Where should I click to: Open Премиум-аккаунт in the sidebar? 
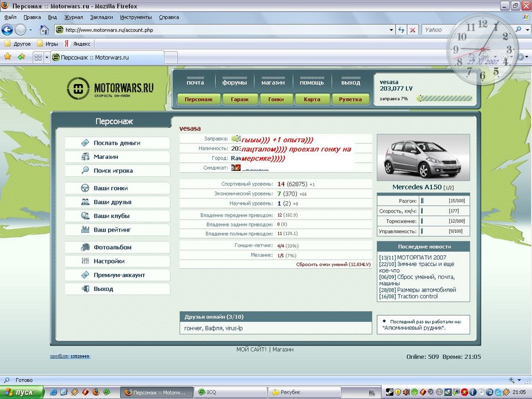117,276
